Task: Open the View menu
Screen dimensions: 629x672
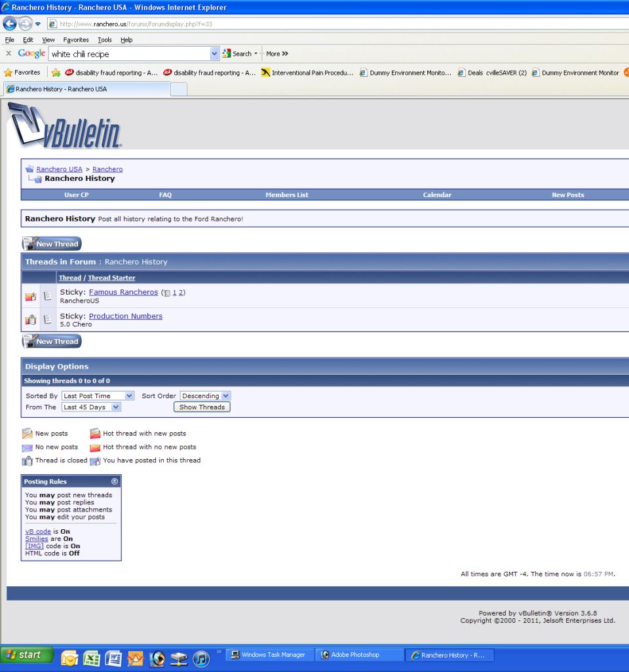Action: [48, 40]
